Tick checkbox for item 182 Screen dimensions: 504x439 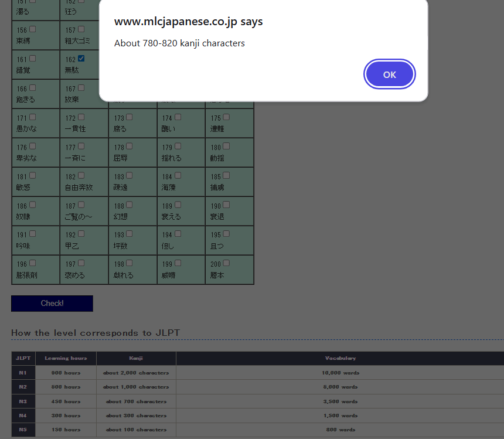pyautogui.click(x=81, y=175)
